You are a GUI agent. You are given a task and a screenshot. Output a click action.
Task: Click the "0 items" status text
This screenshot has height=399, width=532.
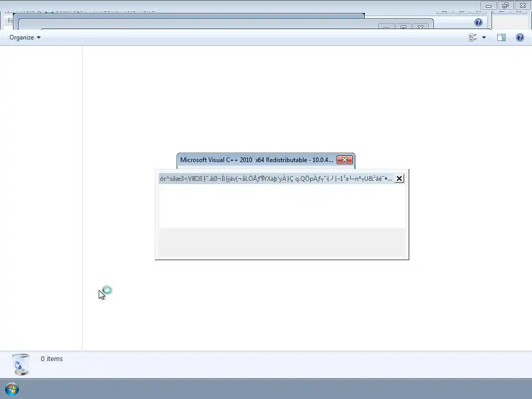click(51, 358)
